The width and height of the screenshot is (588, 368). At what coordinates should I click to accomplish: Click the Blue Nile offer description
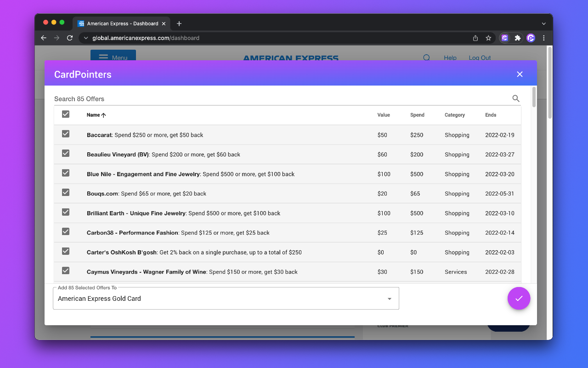(191, 174)
